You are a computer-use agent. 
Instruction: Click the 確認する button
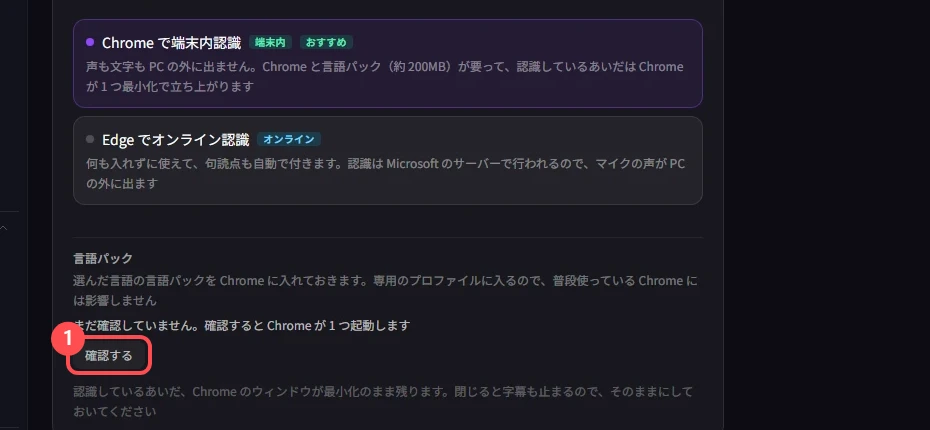109,356
